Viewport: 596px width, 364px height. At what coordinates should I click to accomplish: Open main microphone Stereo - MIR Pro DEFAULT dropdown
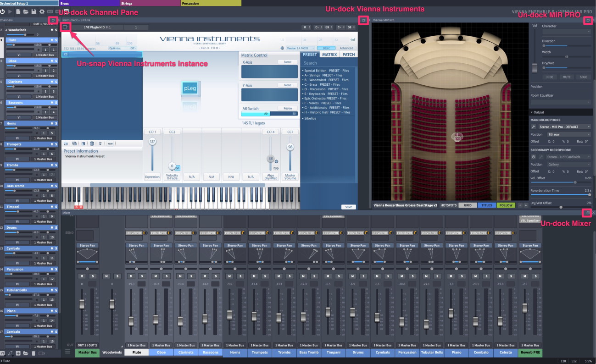[565, 127]
